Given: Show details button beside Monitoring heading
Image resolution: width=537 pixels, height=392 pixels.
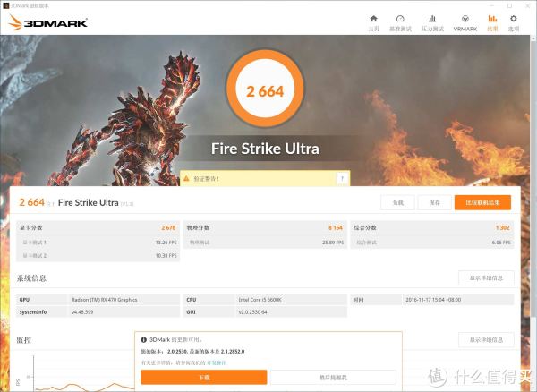Looking at the screenshot, I should point(486,339).
